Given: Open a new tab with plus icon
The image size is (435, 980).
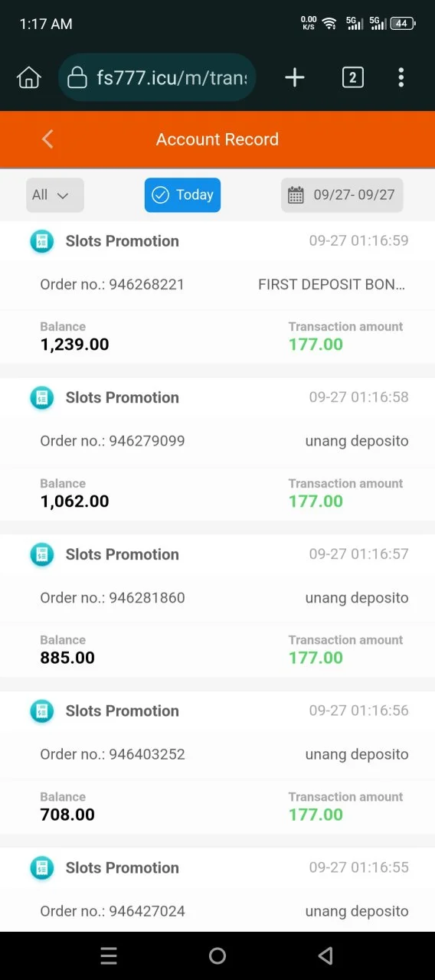Looking at the screenshot, I should tap(295, 77).
